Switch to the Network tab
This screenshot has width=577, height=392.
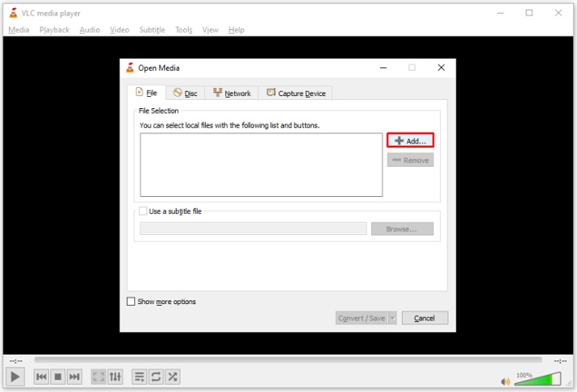[x=232, y=93]
